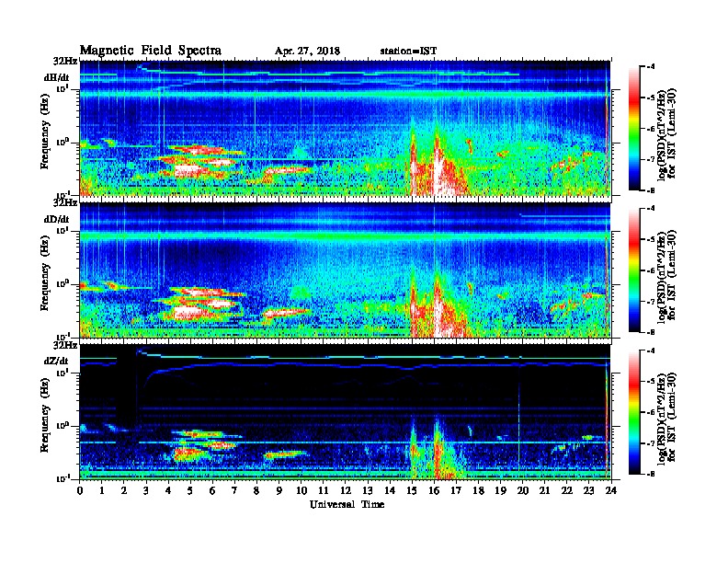
Task: Click the "22" tick on Universal Time axis
Action: point(566,490)
